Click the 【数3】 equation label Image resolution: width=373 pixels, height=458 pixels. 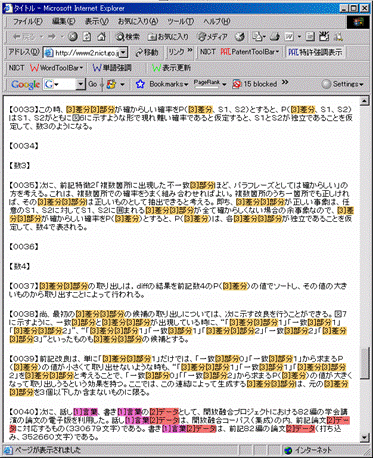[19, 165]
